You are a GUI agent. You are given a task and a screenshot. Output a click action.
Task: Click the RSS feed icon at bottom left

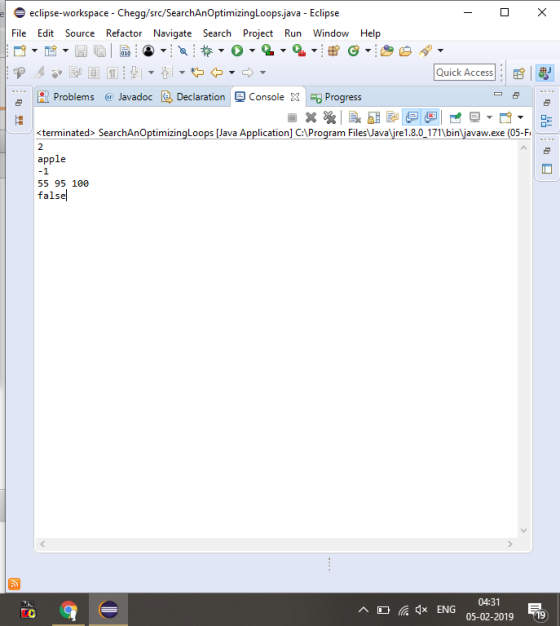[14, 584]
